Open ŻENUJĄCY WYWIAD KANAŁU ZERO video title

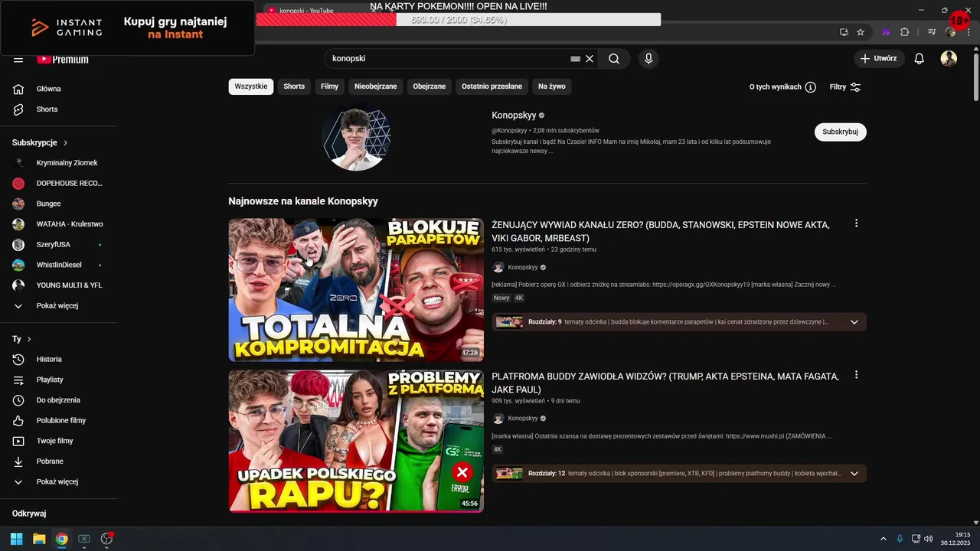(661, 231)
